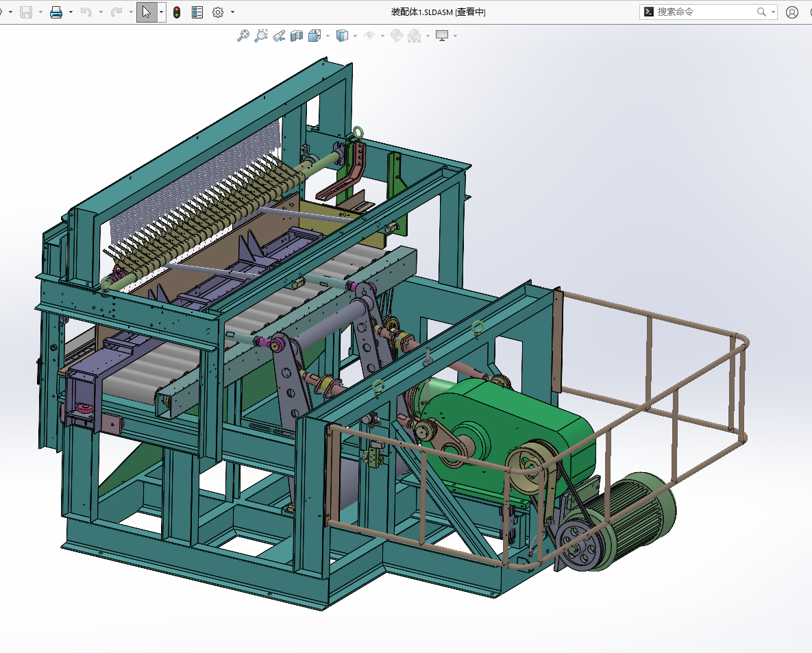812x653 pixels.
Task: Expand the Select tool dropdown arrow
Action: tap(162, 12)
